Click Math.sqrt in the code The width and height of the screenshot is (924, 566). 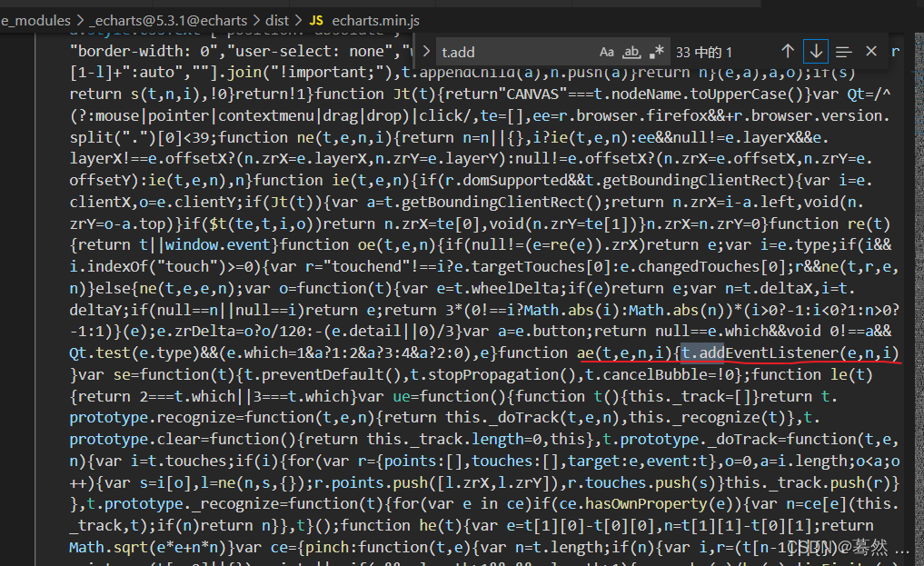pos(108,547)
